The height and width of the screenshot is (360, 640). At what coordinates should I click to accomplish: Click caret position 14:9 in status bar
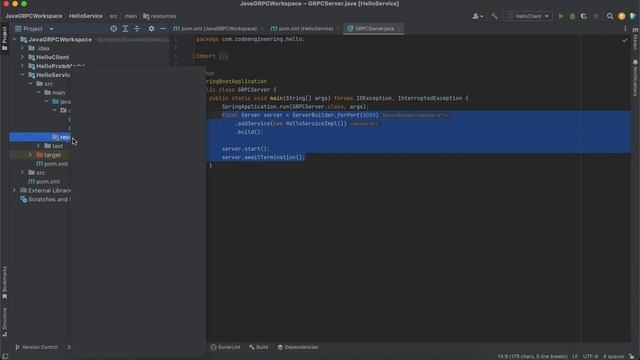pyautogui.click(x=532, y=356)
